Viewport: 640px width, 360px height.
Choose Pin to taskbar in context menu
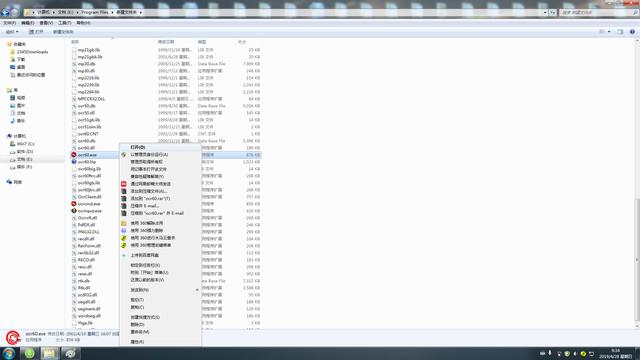pos(145,265)
